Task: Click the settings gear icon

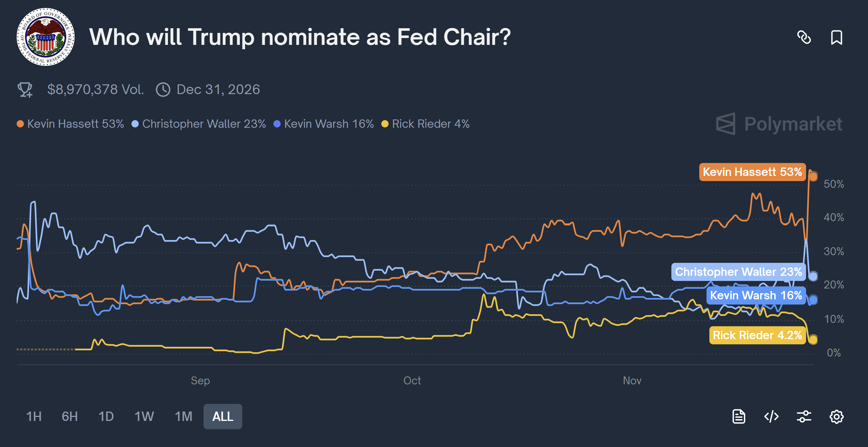Action: pyautogui.click(x=836, y=416)
